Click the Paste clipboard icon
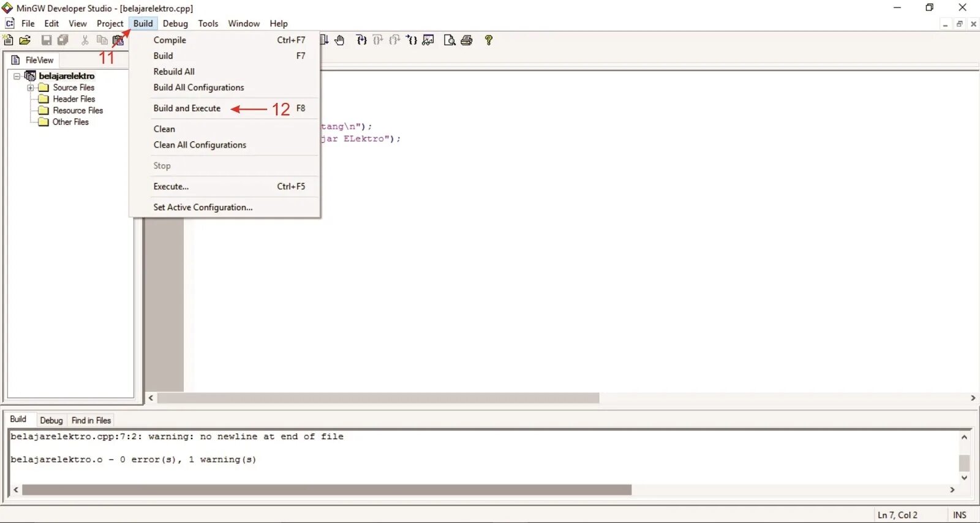Image resolution: width=980 pixels, height=523 pixels. [119, 40]
